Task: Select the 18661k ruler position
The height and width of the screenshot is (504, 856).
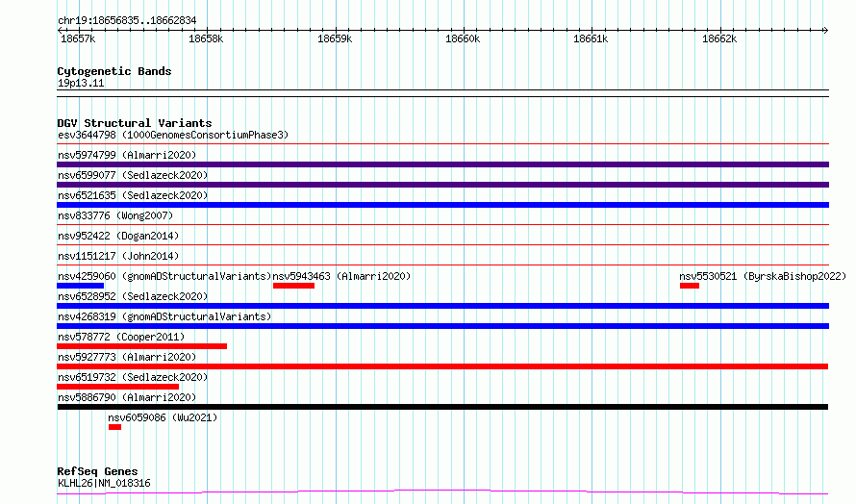Action: click(x=591, y=38)
